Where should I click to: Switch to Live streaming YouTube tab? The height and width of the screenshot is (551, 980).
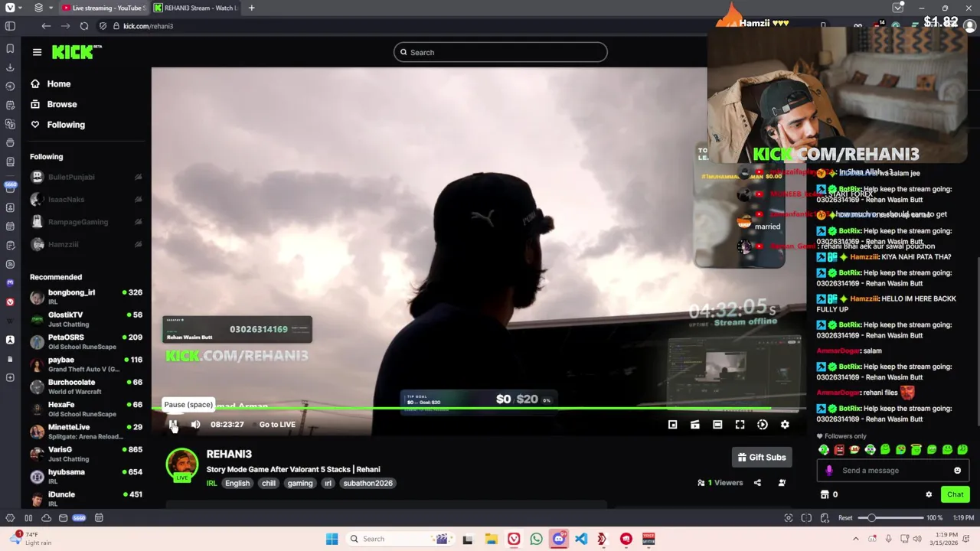(x=103, y=8)
